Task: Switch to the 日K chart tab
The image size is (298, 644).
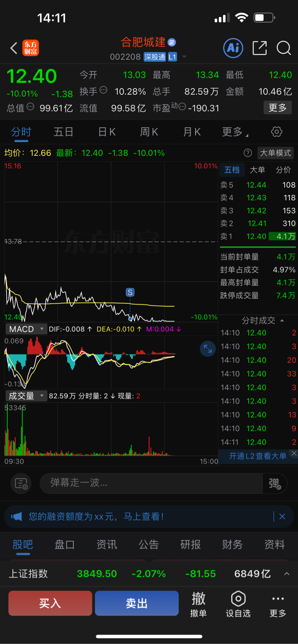Action: pyautogui.click(x=107, y=132)
